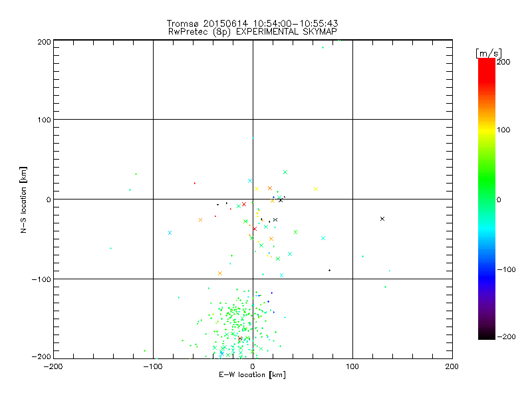532x399 pixels.
Task: Click the orange X marker near -53 km west
Action: coord(201,220)
